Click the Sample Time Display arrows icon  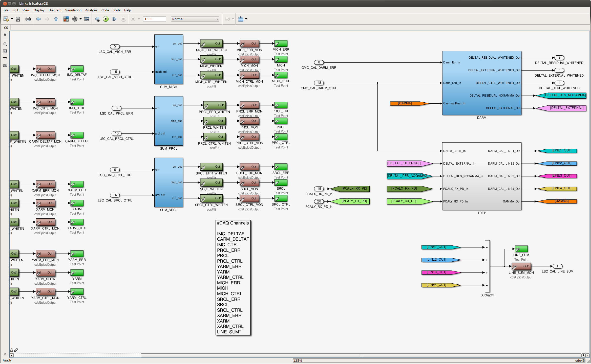click(5, 58)
